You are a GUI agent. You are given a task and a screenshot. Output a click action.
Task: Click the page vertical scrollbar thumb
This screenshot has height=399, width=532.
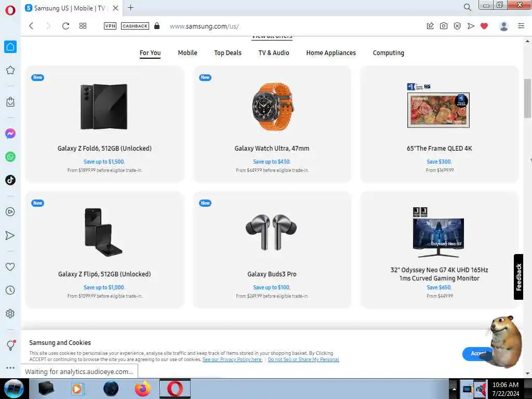(527, 98)
